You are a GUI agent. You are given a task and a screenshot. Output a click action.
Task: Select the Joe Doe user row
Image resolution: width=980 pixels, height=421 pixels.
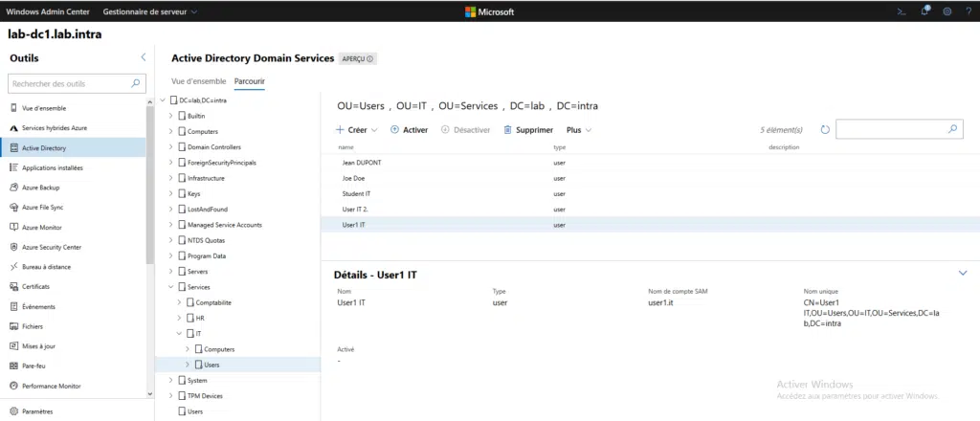[650, 178]
